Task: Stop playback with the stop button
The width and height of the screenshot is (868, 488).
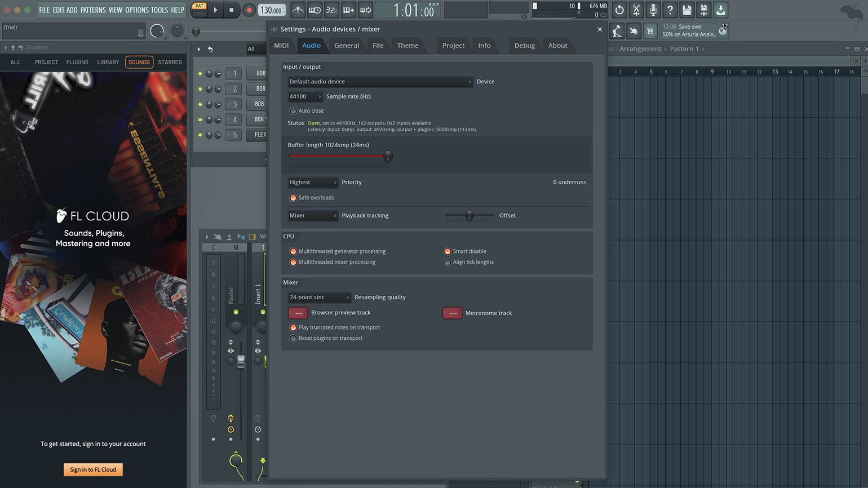Action: point(231,10)
